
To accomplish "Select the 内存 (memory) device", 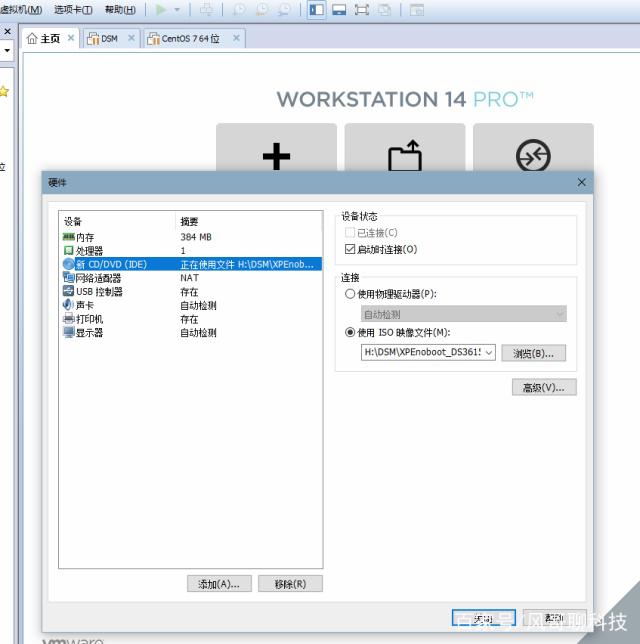I will coord(85,237).
